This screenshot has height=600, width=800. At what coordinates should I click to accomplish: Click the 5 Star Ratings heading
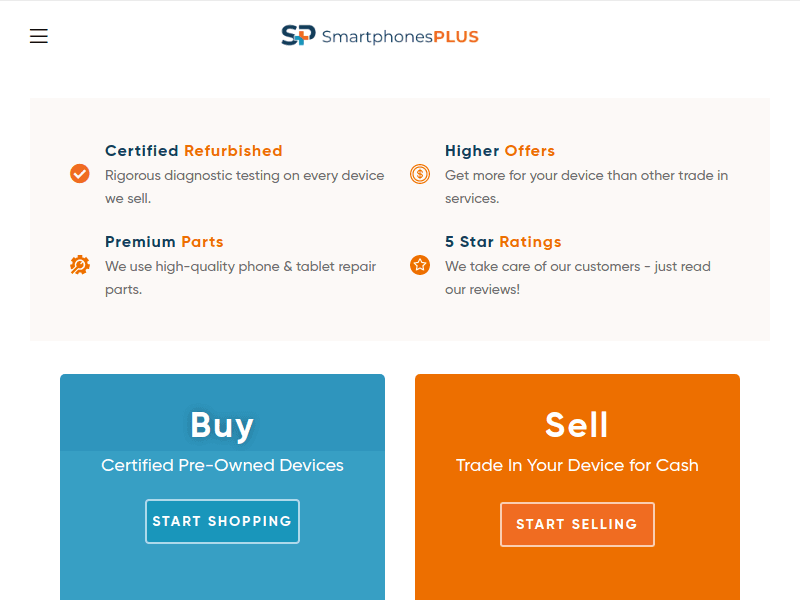click(x=503, y=241)
